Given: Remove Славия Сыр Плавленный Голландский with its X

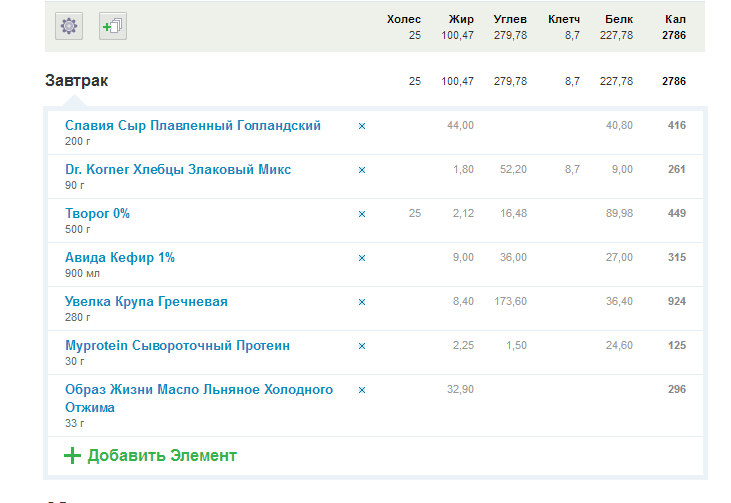Looking at the screenshot, I should coord(362,126).
